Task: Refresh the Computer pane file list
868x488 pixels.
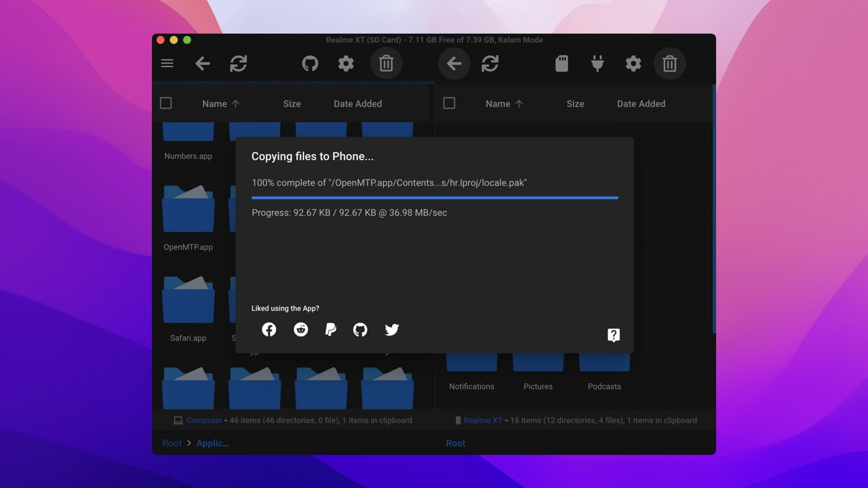Action: pos(239,63)
